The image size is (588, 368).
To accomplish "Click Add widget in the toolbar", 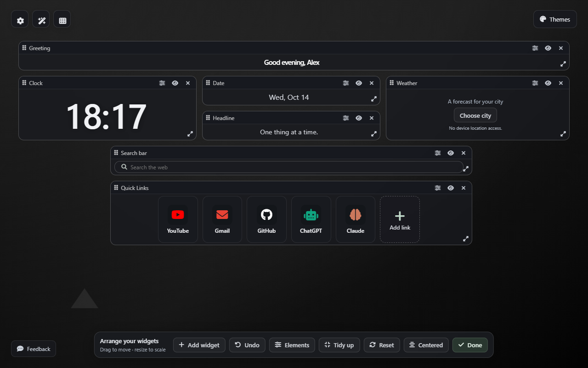I will (x=199, y=345).
